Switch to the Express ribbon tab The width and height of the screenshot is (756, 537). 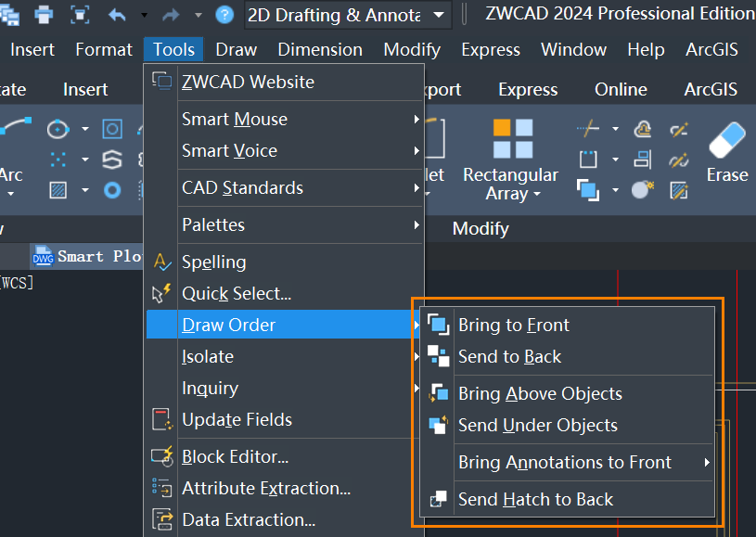(528, 90)
